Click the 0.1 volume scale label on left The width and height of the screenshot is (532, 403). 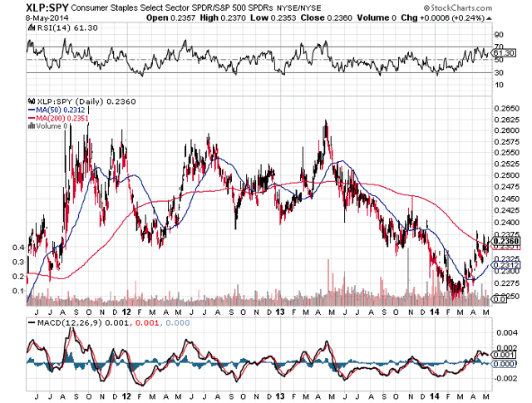[18, 291]
